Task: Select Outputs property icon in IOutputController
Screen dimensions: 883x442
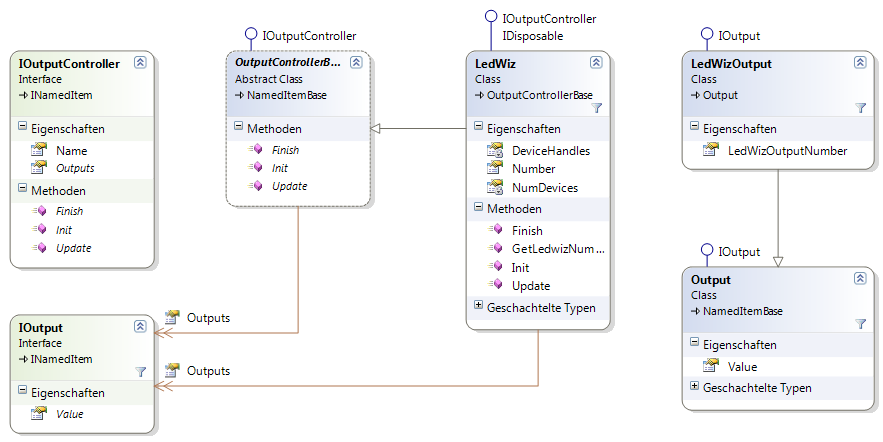Action: 39,167
